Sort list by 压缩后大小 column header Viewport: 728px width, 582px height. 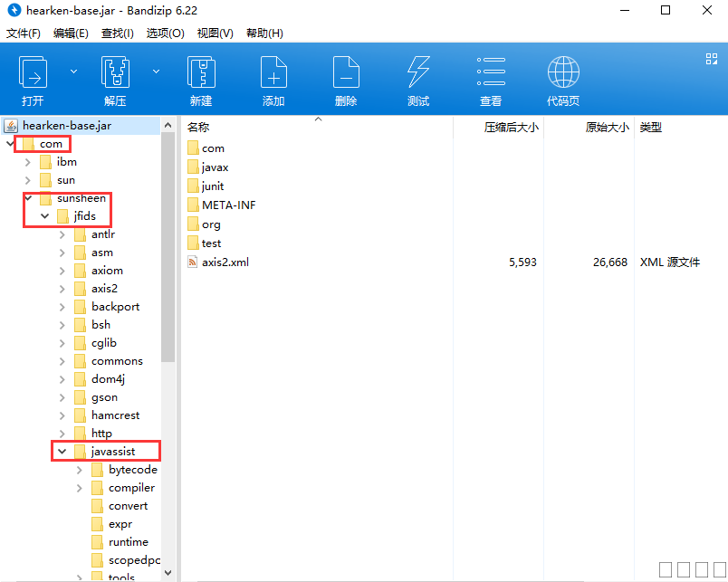(x=511, y=128)
